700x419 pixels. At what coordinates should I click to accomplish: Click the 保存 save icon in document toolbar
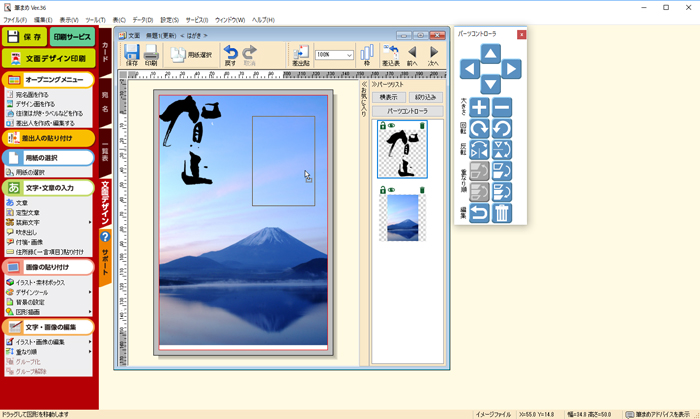point(132,55)
